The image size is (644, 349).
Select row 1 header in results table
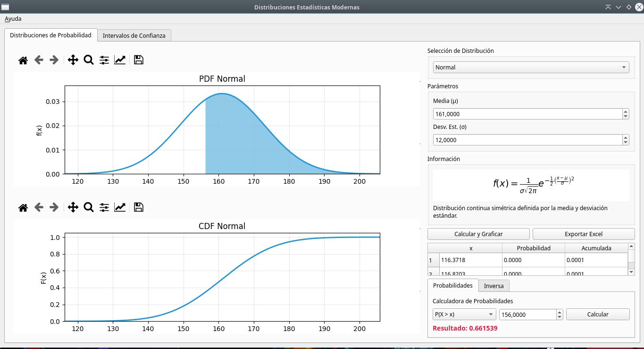pos(434,260)
